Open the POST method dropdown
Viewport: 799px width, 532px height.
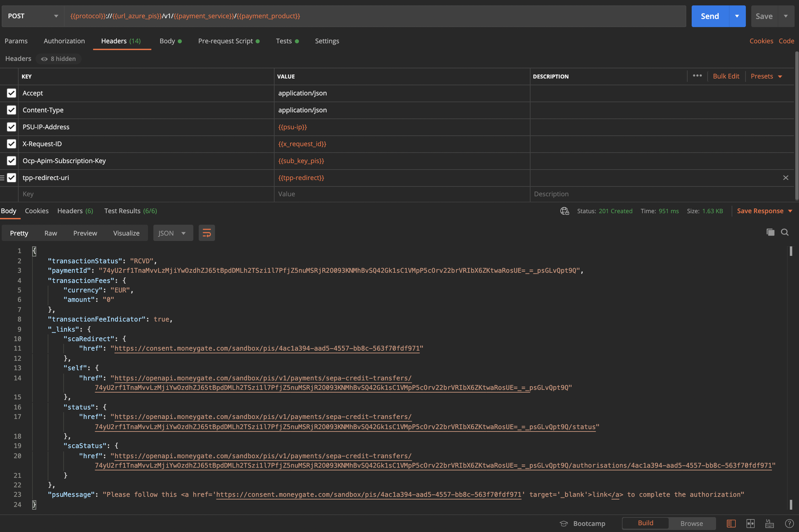point(33,16)
